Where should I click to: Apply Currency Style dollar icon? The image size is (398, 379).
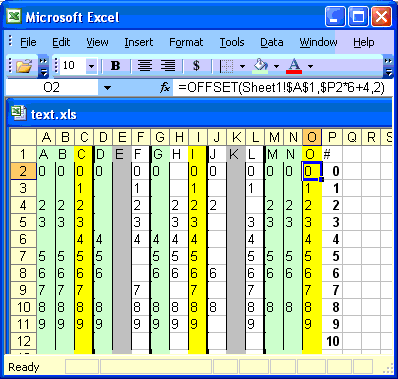coord(196,66)
